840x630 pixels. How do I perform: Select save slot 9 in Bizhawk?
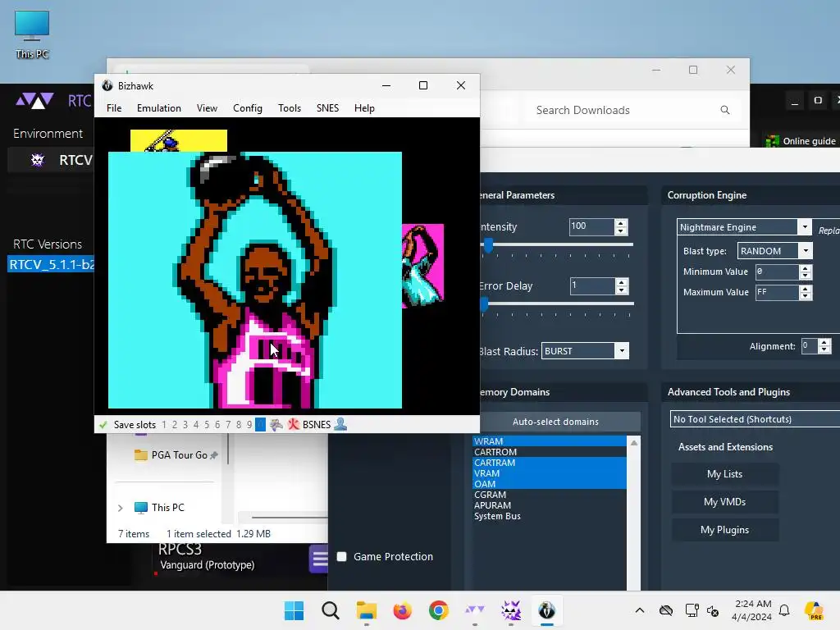[249, 425]
